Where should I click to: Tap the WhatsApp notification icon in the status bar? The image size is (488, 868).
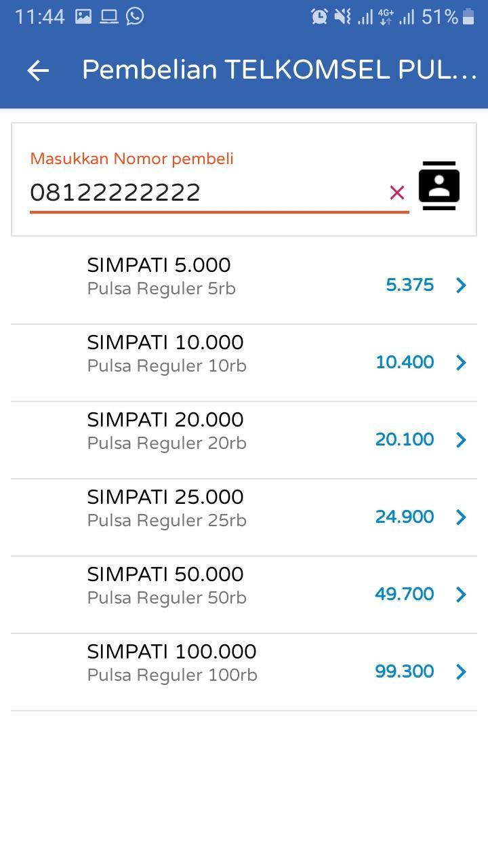[x=135, y=16]
